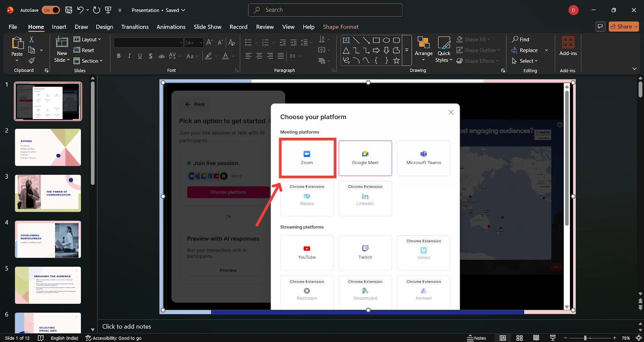This screenshot has width=644, height=342.
Task: Toggle Strikethrough formatting
Action: pyautogui.click(x=161, y=56)
